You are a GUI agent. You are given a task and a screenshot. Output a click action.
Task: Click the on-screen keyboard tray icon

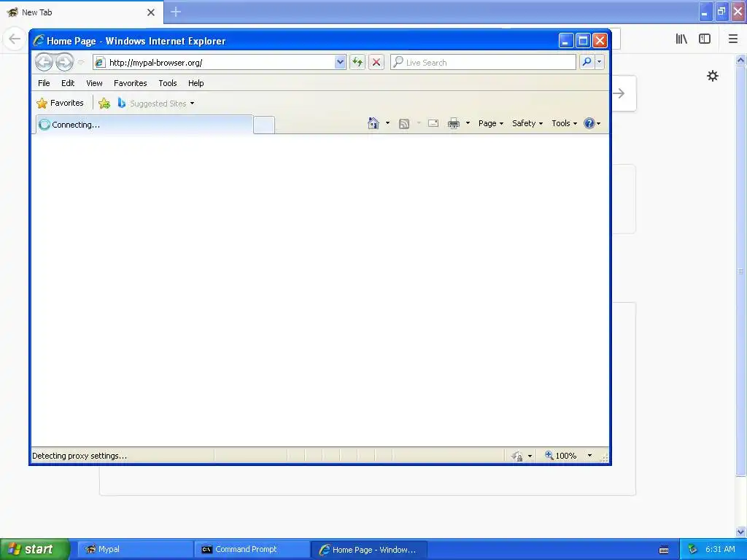tap(664, 550)
